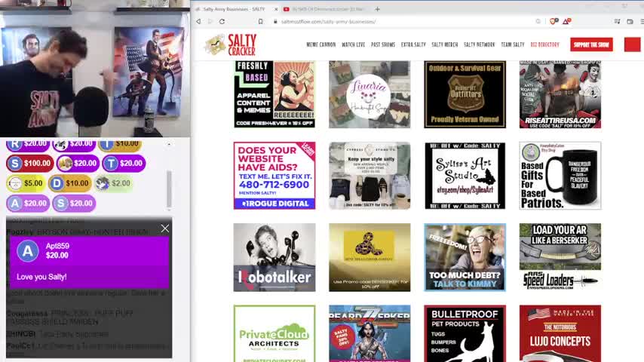Close the Salty Army Businesses tab
Viewport: 644px width, 362px height.
275,9
